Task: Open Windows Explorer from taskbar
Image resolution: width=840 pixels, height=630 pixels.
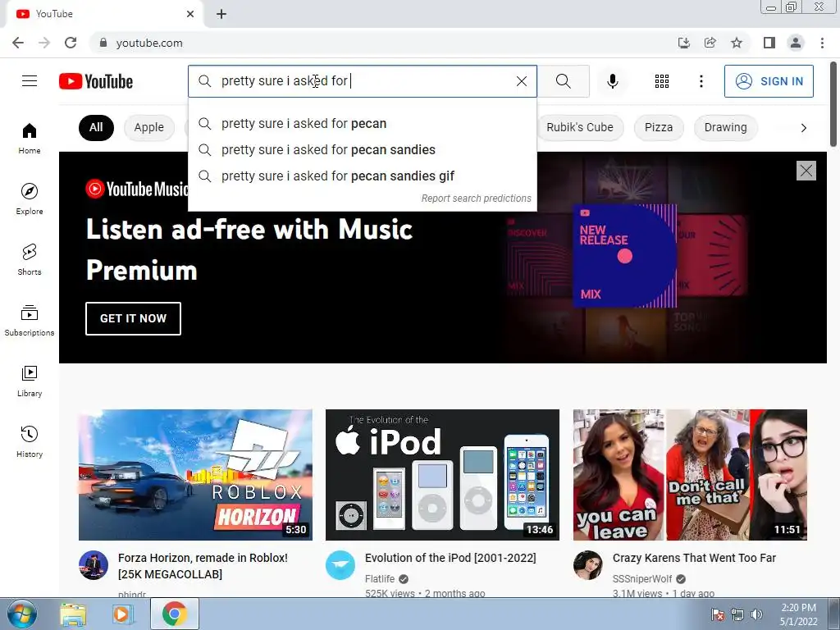Action: click(73, 614)
